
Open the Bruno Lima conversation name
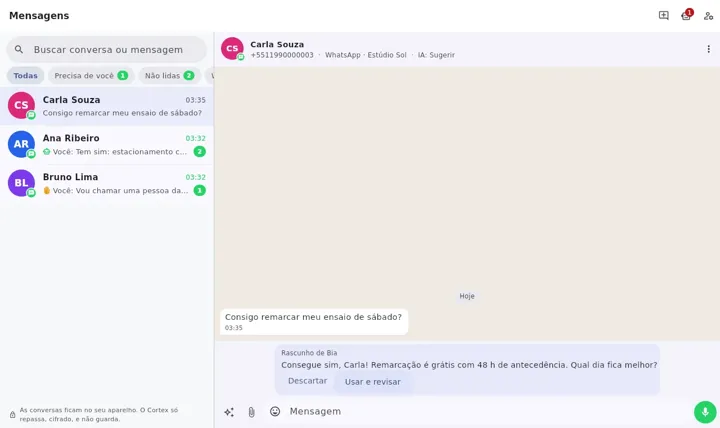coord(70,177)
